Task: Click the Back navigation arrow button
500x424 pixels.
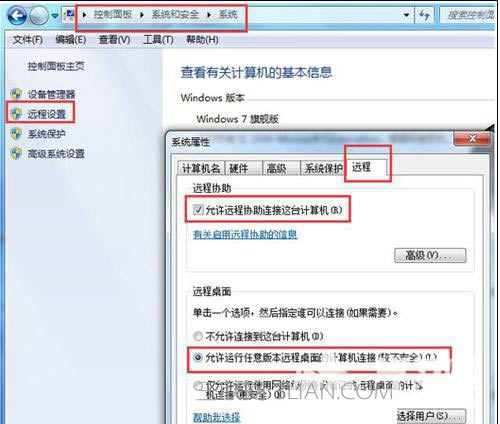Action: pyautogui.click(x=17, y=15)
